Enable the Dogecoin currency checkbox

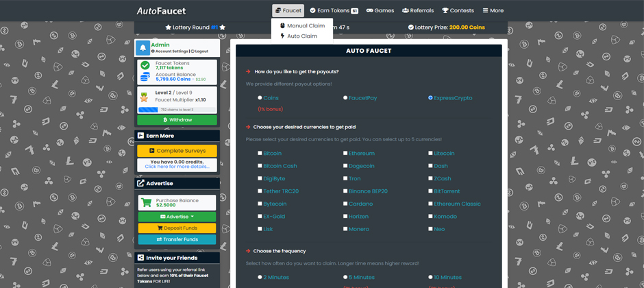(x=345, y=165)
